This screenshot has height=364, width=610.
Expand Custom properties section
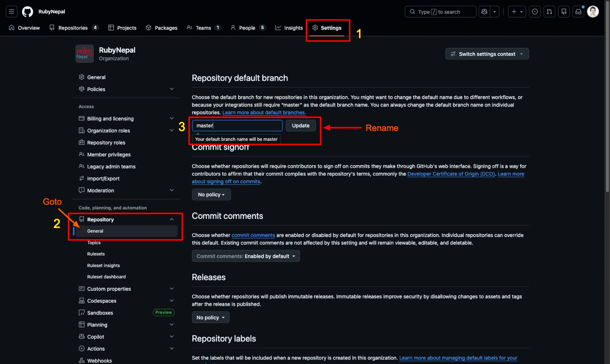coord(127,289)
